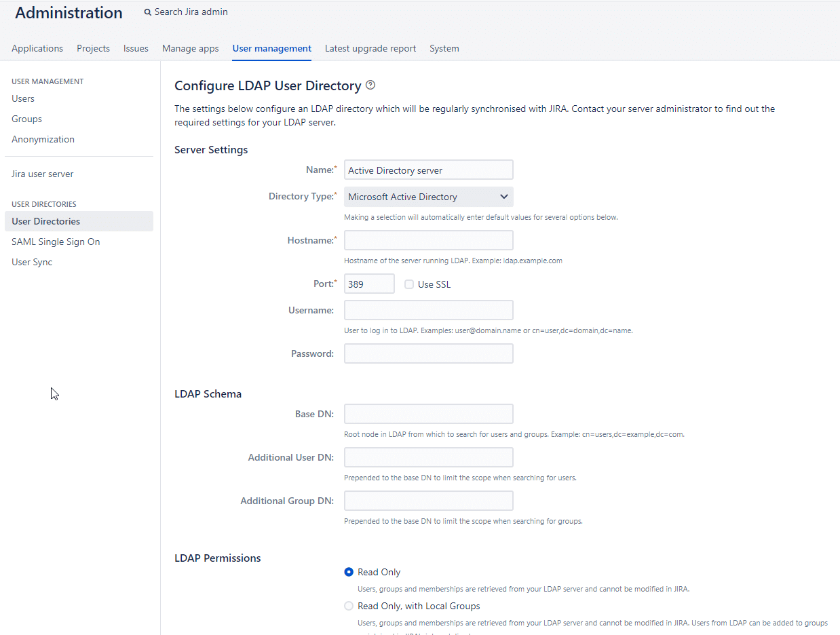Viewport: 840px width, 635px height.
Task: Switch to the Applications tab
Action: click(37, 48)
